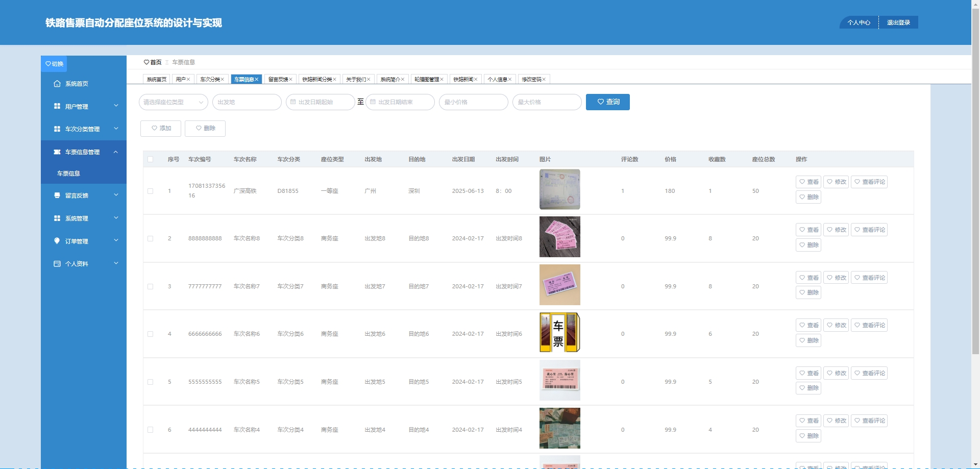Click 首页 in the breadcrumb
The height and width of the screenshot is (469, 980).
[156, 62]
